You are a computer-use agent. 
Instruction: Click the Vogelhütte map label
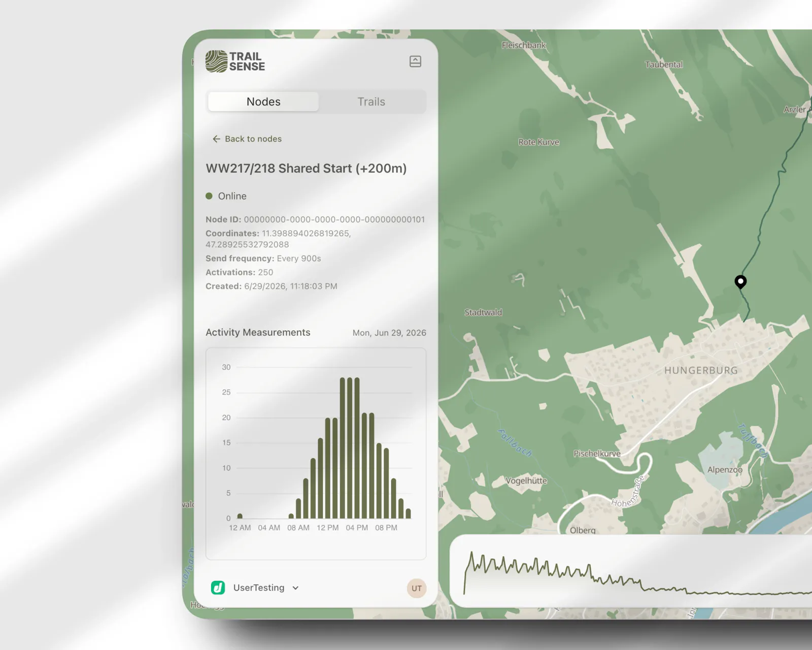(526, 480)
